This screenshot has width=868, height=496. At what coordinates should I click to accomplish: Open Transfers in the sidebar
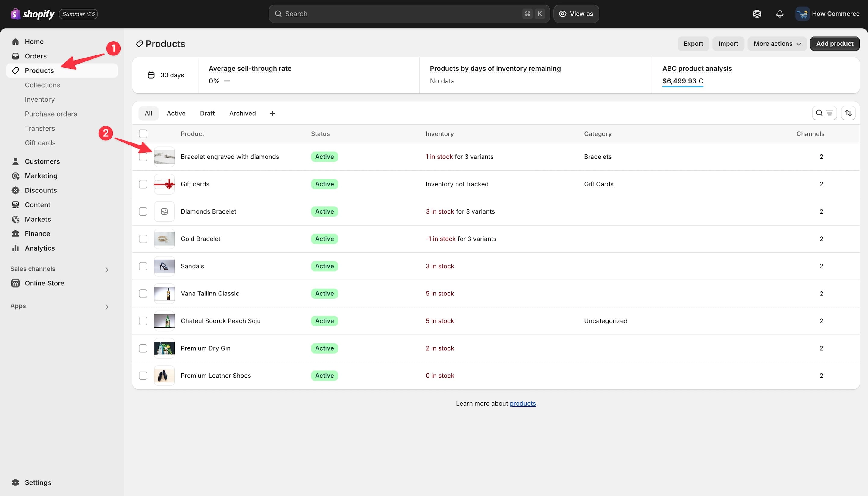point(40,128)
